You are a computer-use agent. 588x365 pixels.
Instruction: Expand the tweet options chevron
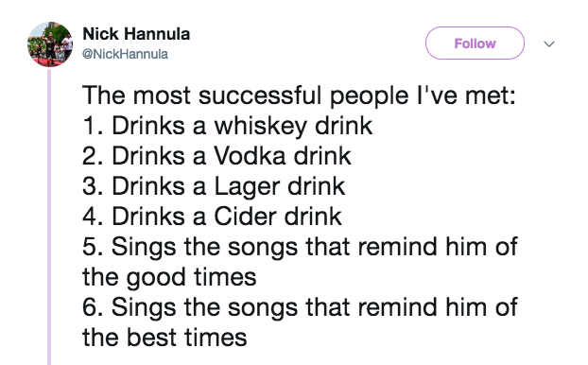click(549, 44)
